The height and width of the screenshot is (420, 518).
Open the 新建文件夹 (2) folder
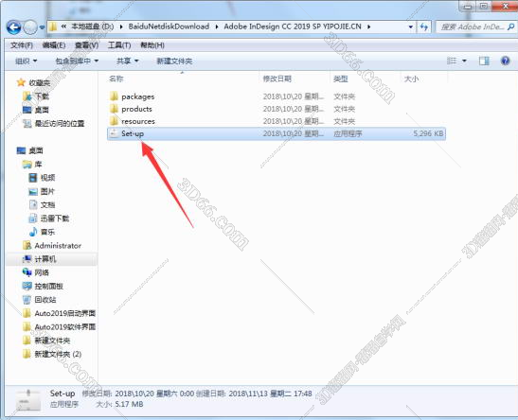tap(58, 354)
